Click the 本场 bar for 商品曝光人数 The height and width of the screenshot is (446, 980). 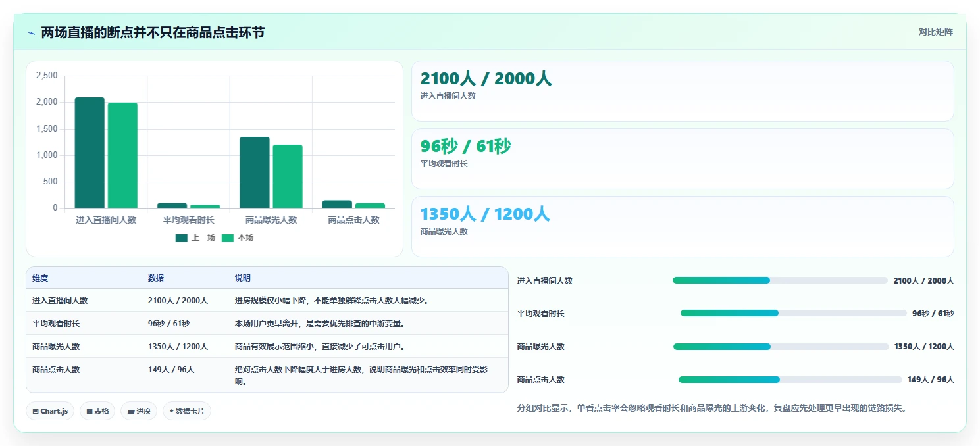click(288, 176)
